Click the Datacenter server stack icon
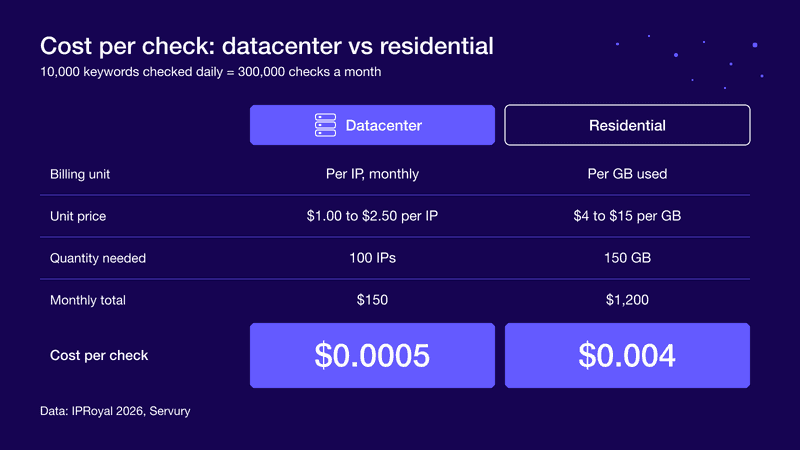 coord(325,125)
